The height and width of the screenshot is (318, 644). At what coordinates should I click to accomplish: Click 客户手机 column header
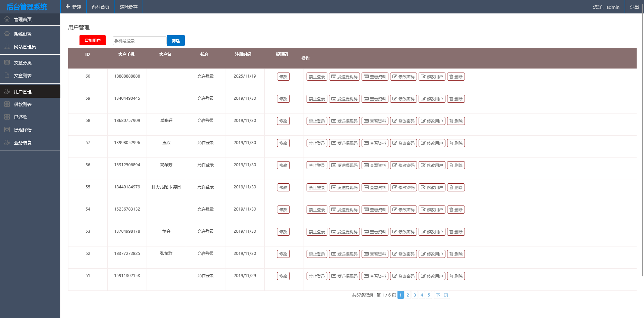126,54
